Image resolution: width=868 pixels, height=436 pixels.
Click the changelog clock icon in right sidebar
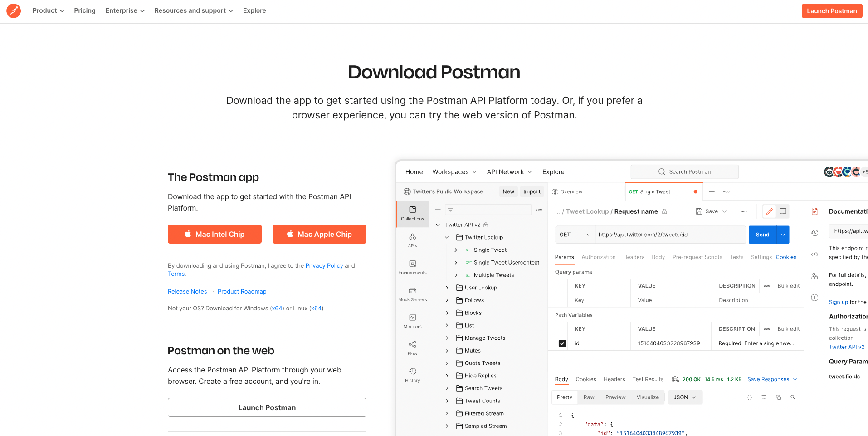coord(815,233)
